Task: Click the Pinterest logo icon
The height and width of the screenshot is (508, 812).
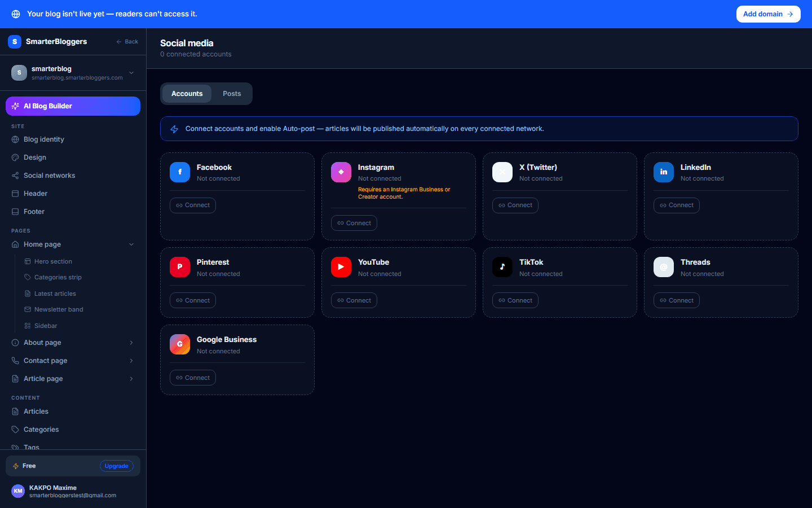Action: (x=180, y=267)
